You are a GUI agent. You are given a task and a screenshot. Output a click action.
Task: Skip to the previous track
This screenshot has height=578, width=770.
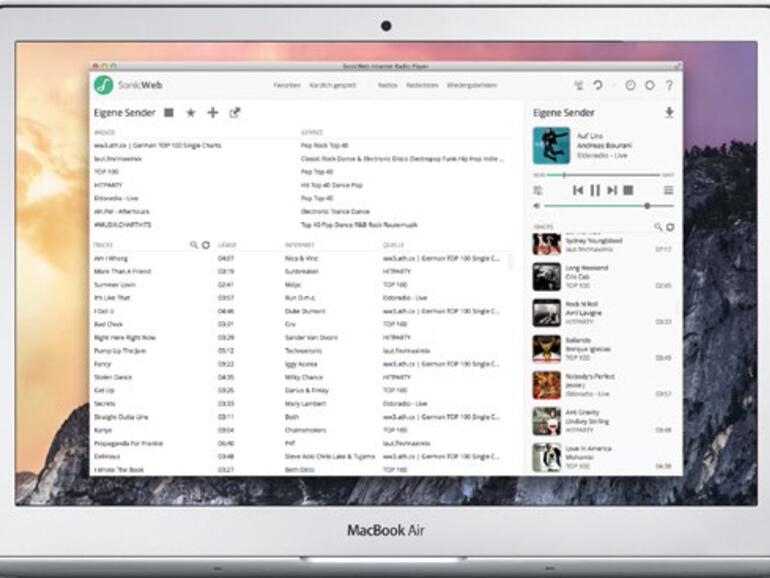coord(578,190)
